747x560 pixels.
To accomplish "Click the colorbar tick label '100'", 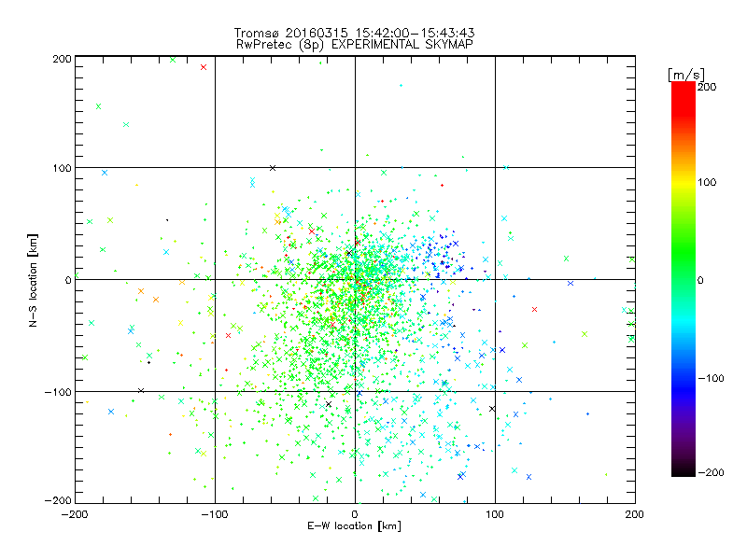I will coord(707,182).
